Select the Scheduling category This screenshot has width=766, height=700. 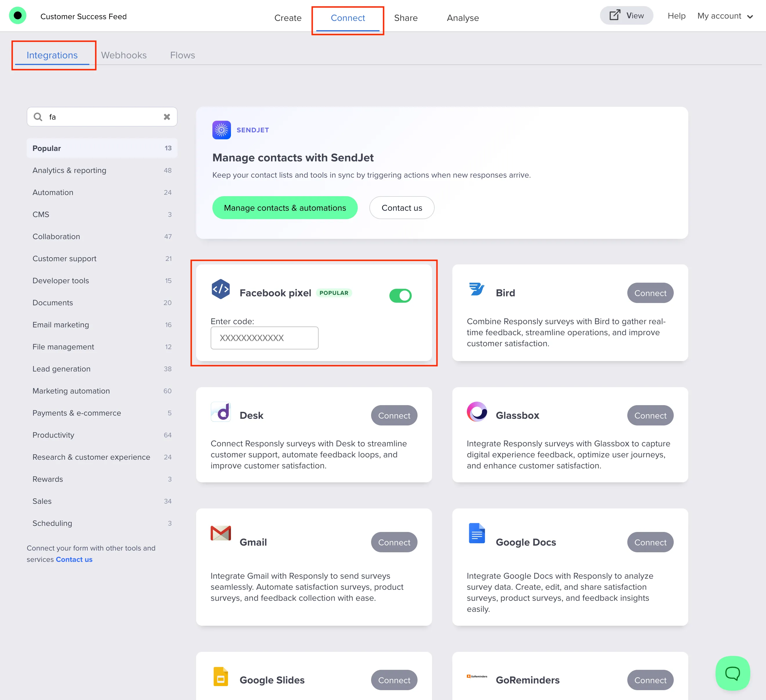click(x=102, y=523)
